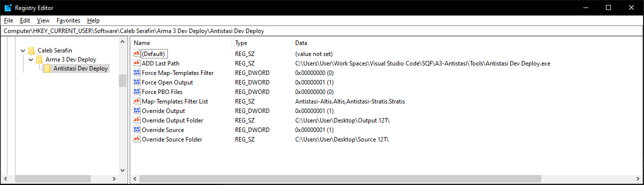Click the (Default) value string icon
This screenshot has width=644, height=185.
coord(137,53)
